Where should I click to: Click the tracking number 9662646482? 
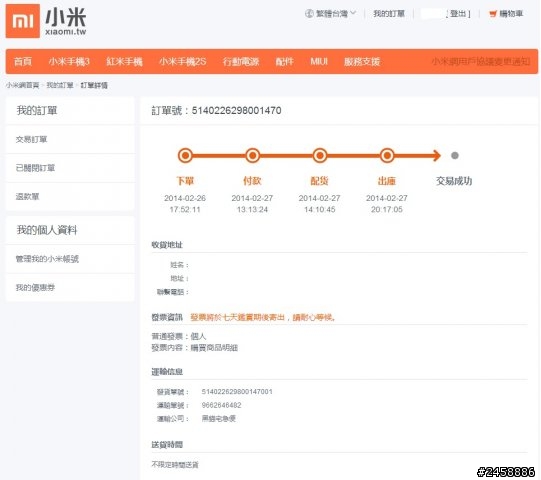click(222, 405)
